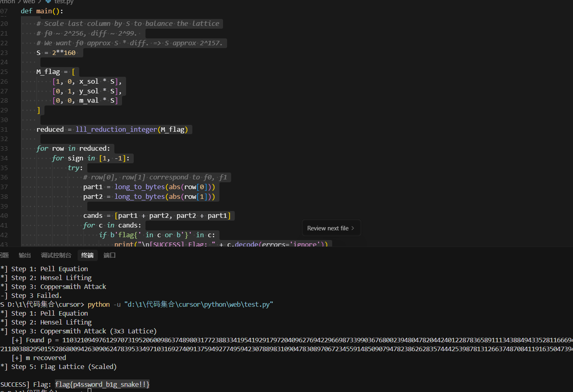Select the 终端 tab
This screenshot has width=573, height=392.
(87, 255)
